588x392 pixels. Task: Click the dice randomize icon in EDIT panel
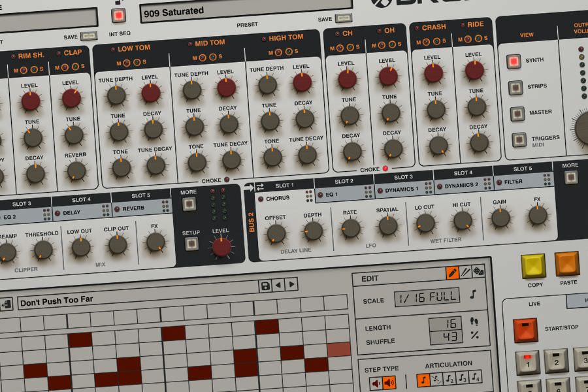[479, 270]
